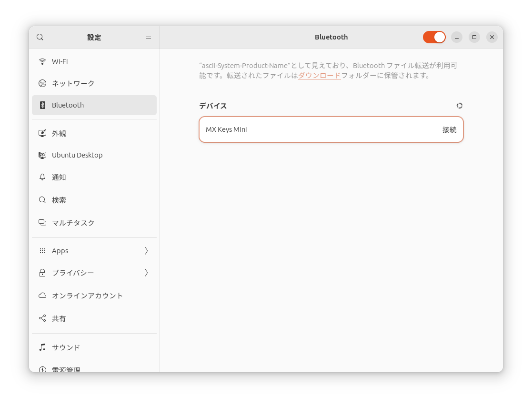Click the Bluetooth icon in sidebar
This screenshot has width=532, height=404.
pos(42,105)
